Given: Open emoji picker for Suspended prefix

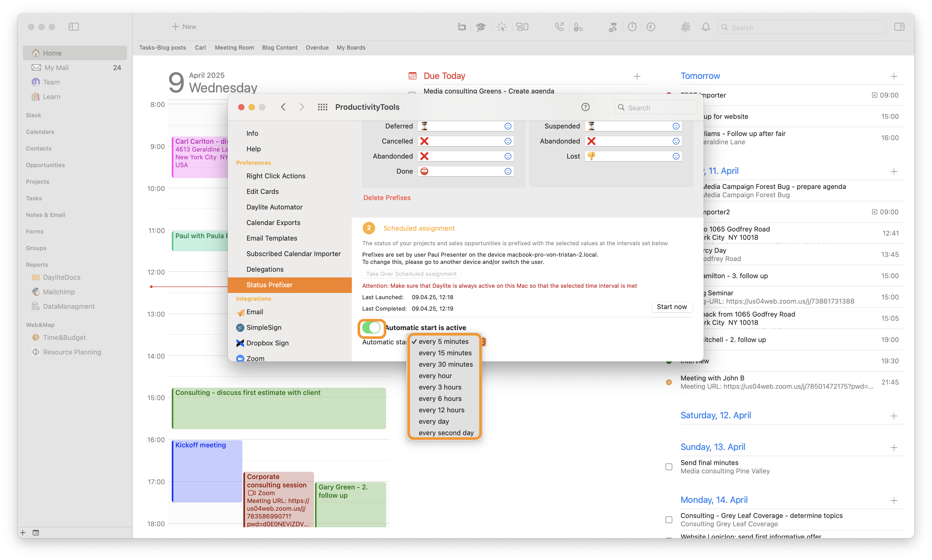Looking at the screenshot, I should (x=676, y=126).
